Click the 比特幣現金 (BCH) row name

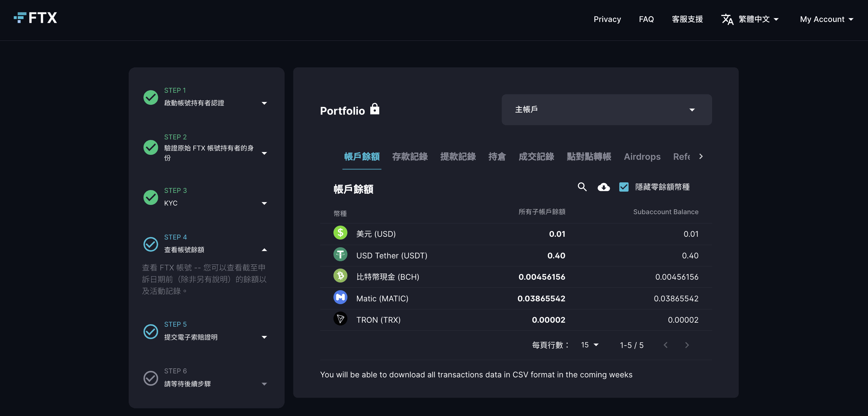click(x=388, y=277)
